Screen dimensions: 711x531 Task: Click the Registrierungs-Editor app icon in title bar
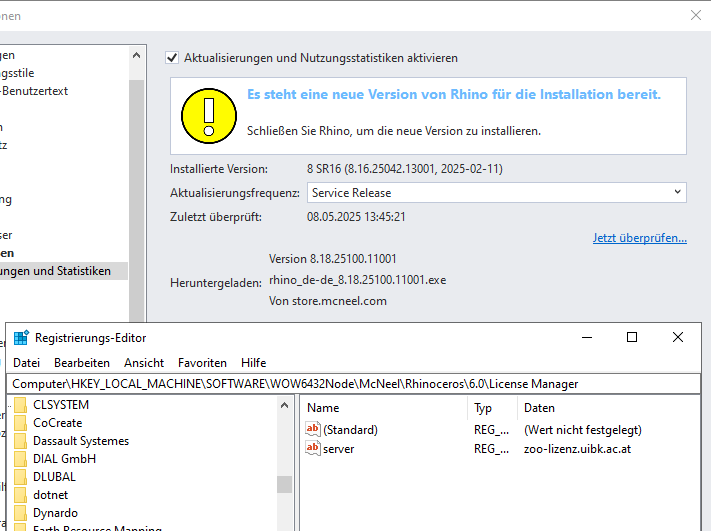pyautogui.click(x=21, y=338)
